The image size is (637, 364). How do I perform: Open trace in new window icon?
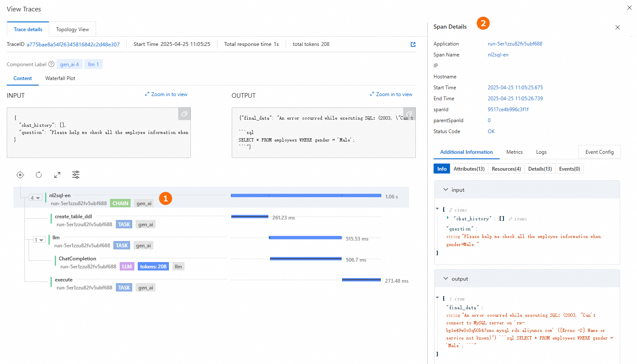pos(413,44)
